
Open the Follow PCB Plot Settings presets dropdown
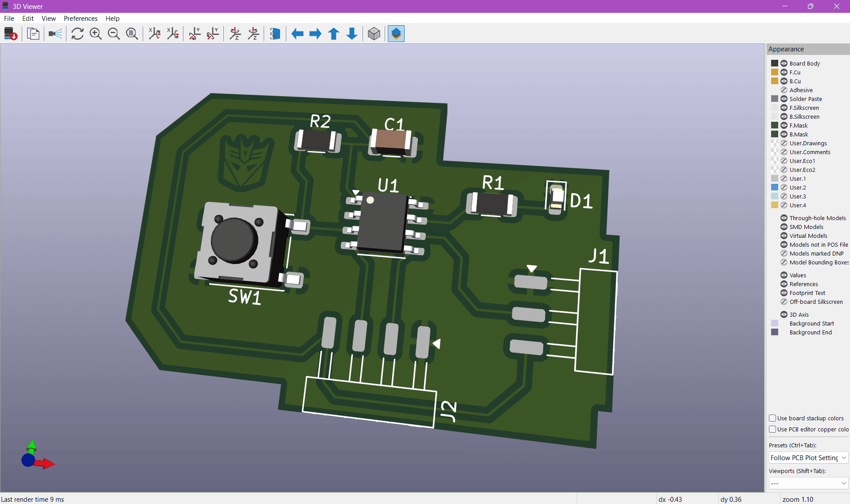tap(807, 457)
